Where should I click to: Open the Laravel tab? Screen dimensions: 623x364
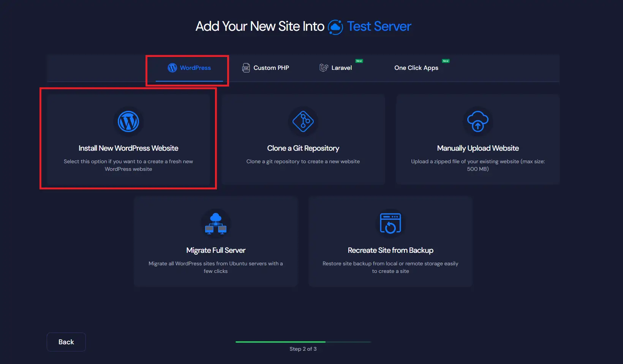point(336,68)
